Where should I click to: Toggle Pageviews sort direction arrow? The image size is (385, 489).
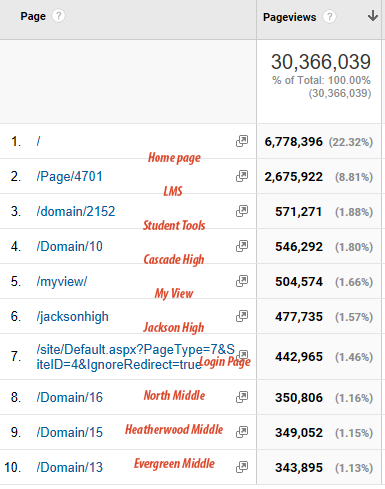373,16
